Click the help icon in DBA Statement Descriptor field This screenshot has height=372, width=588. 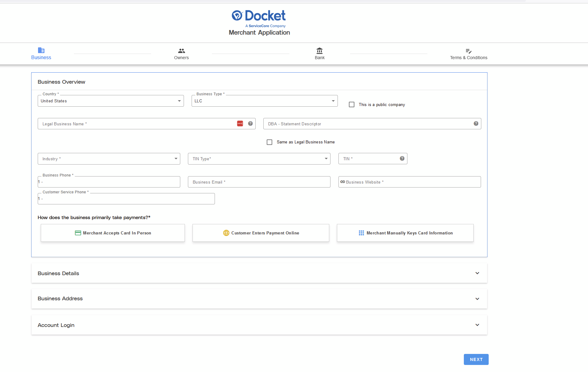[476, 123]
